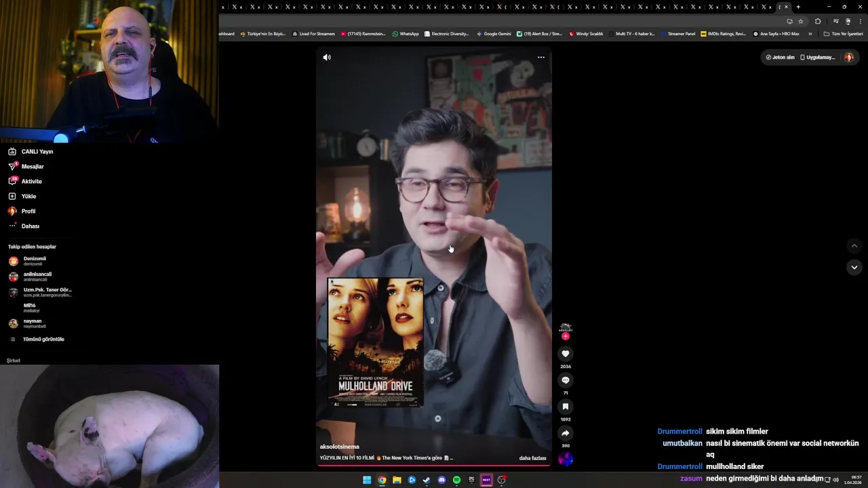Go to previous video with up chevron

tap(854, 246)
